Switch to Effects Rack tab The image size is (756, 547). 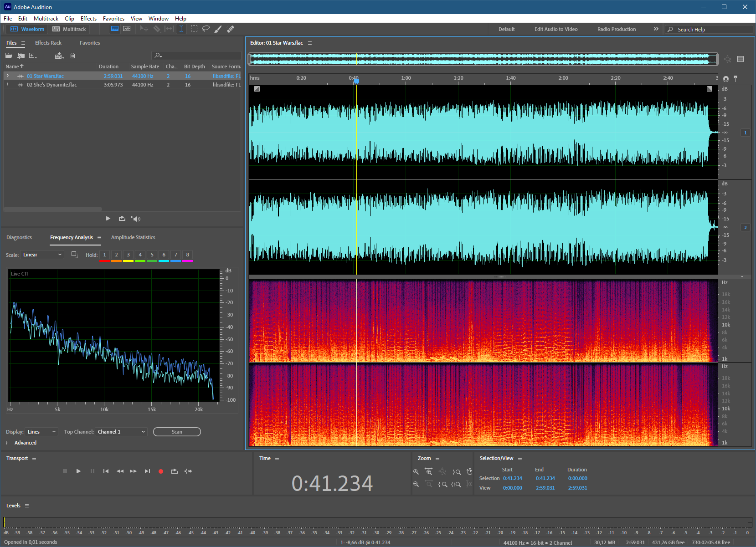click(48, 43)
